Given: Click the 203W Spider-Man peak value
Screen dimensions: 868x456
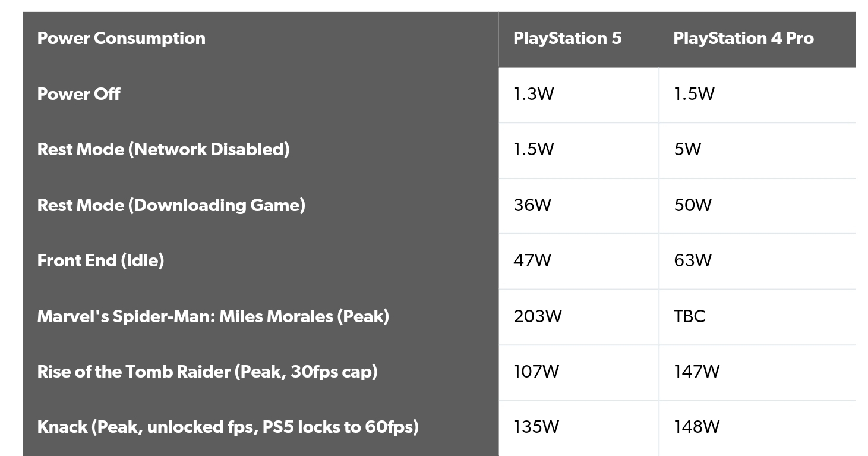Looking at the screenshot, I should (538, 316).
